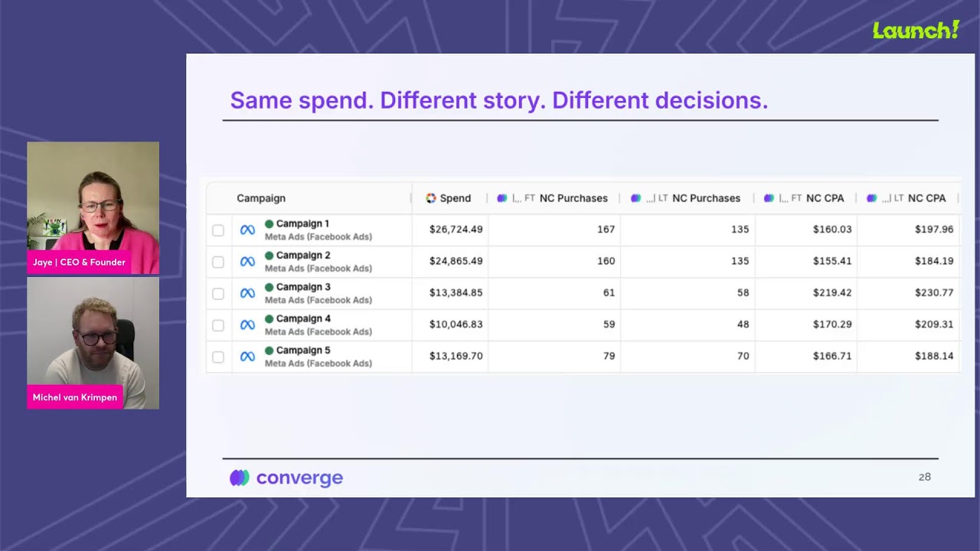Click the 167 FT NC Purchases value
980x551 pixels.
606,230
